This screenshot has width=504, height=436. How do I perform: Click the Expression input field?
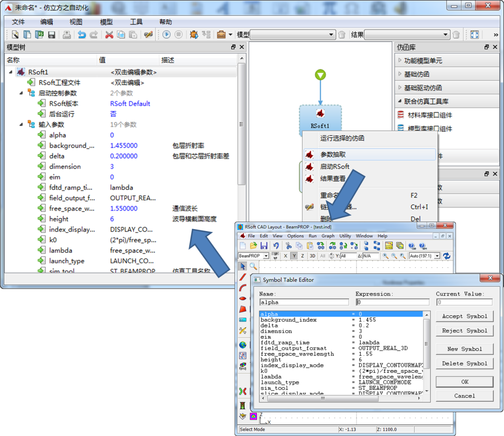(x=392, y=302)
